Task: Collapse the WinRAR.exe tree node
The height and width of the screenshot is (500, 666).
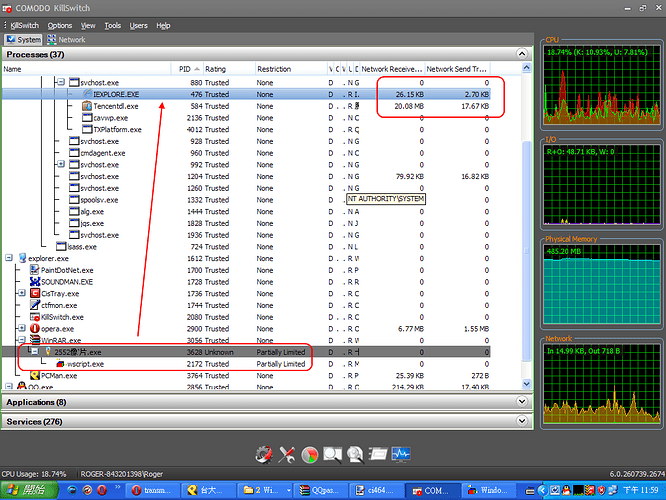Action: point(22,339)
